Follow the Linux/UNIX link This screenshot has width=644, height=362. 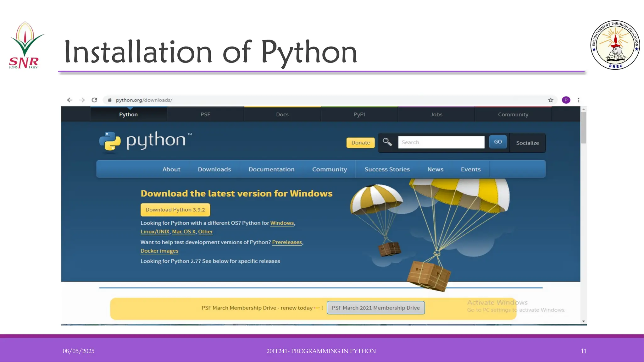pyautogui.click(x=155, y=232)
